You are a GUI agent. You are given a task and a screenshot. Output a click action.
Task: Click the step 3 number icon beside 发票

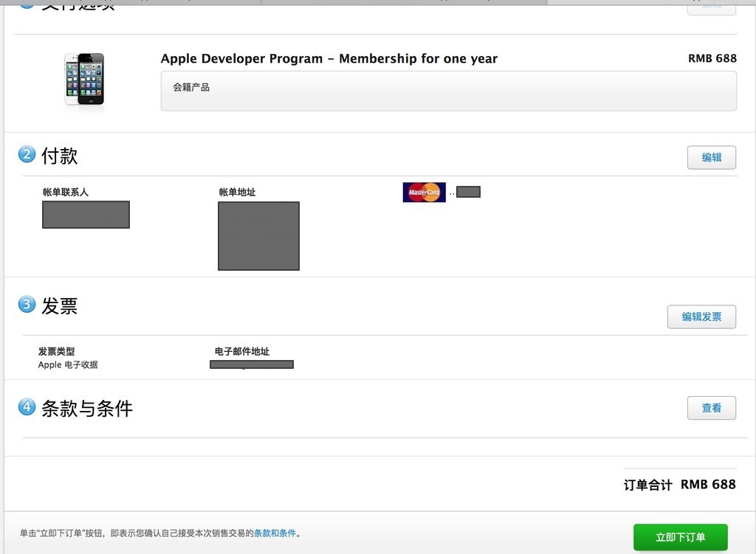[x=27, y=304]
